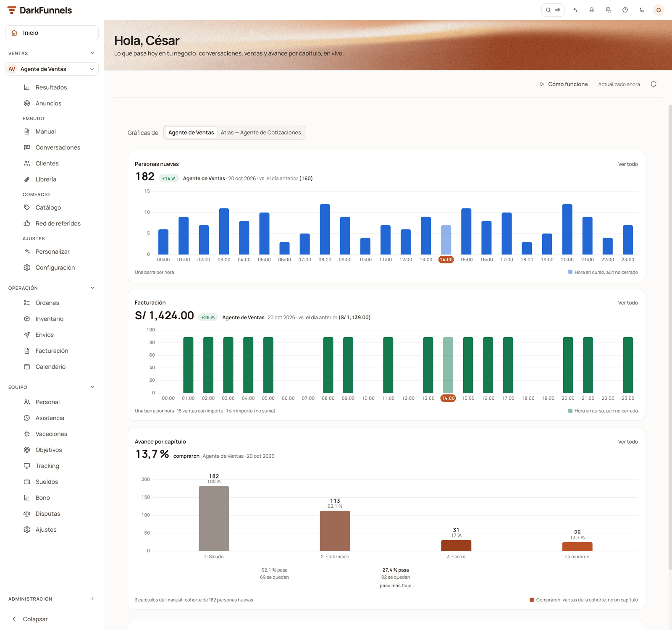Click Ver todo in Facturación card
The image size is (672, 630).
click(628, 303)
